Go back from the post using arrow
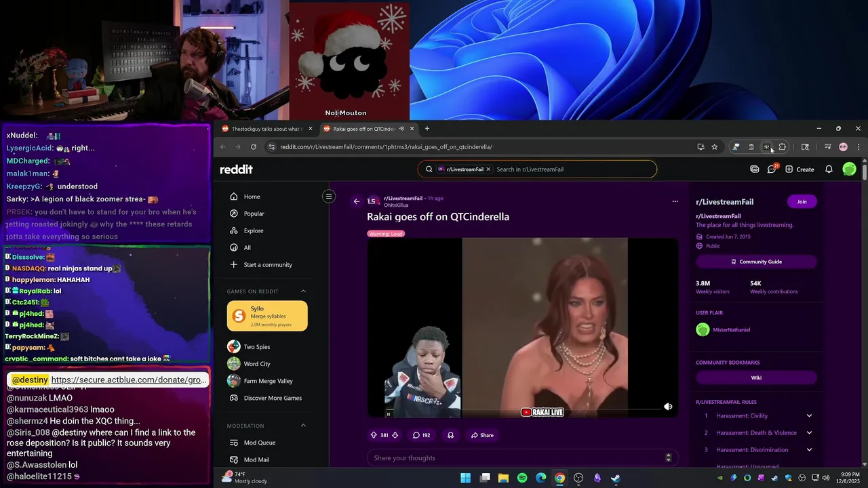 [x=357, y=201]
